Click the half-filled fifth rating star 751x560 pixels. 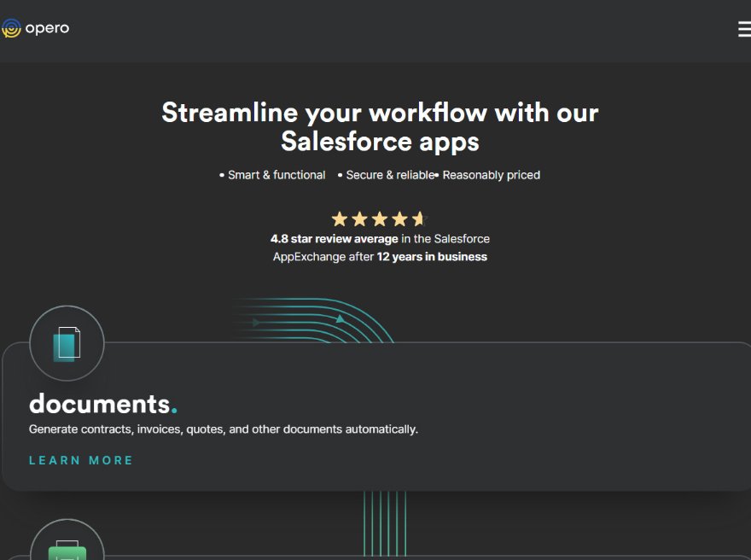tap(420, 219)
